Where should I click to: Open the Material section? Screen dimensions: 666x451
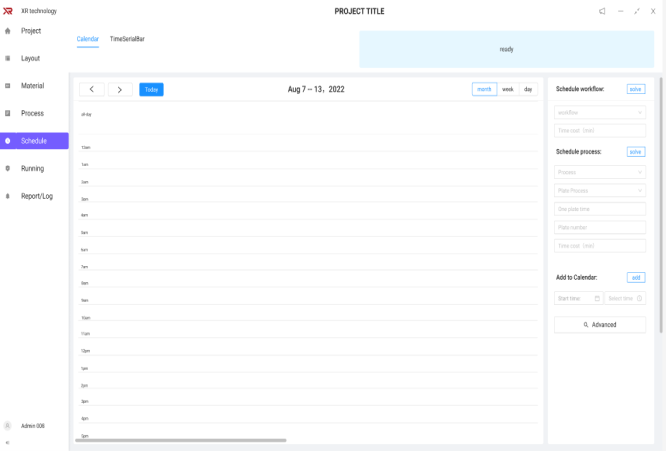tap(32, 86)
